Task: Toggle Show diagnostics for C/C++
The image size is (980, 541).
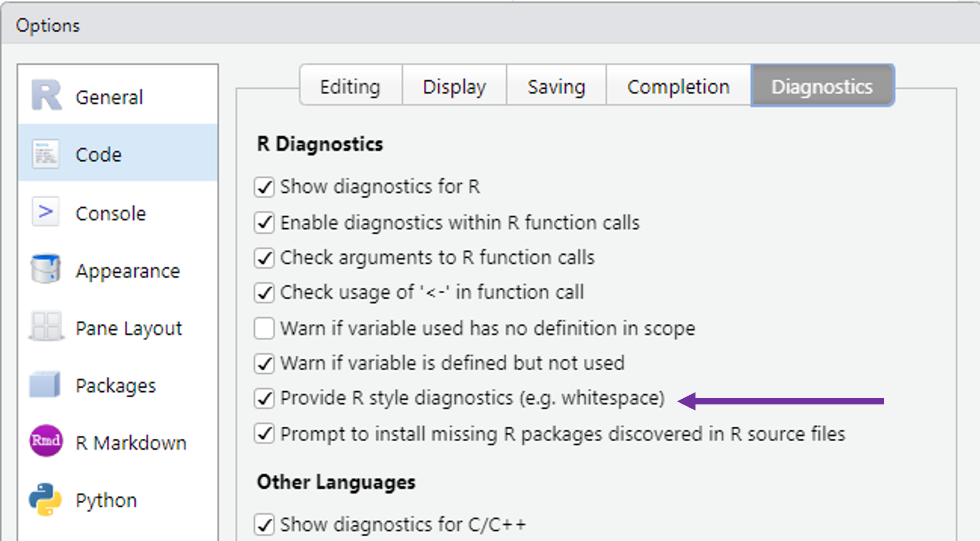Action: click(264, 525)
